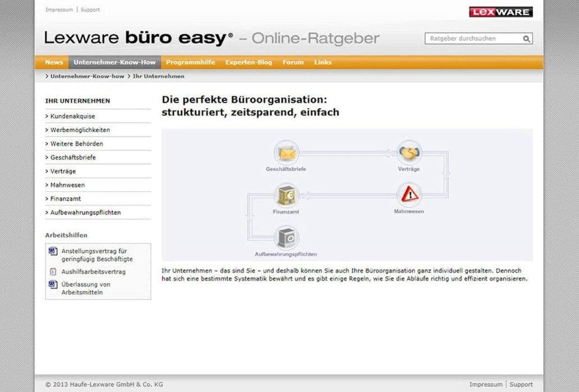This screenshot has height=392, width=579.
Task: Open the Programmhilfe tab
Action: 191,62
